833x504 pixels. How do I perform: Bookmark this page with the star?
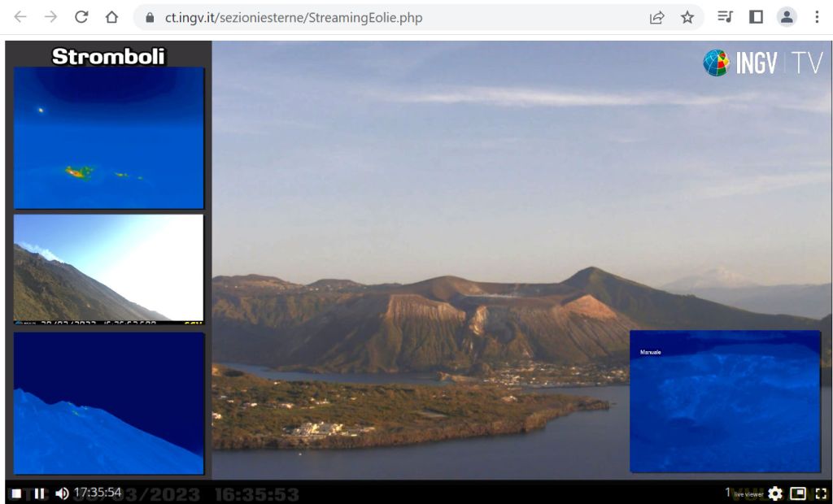coord(687,17)
